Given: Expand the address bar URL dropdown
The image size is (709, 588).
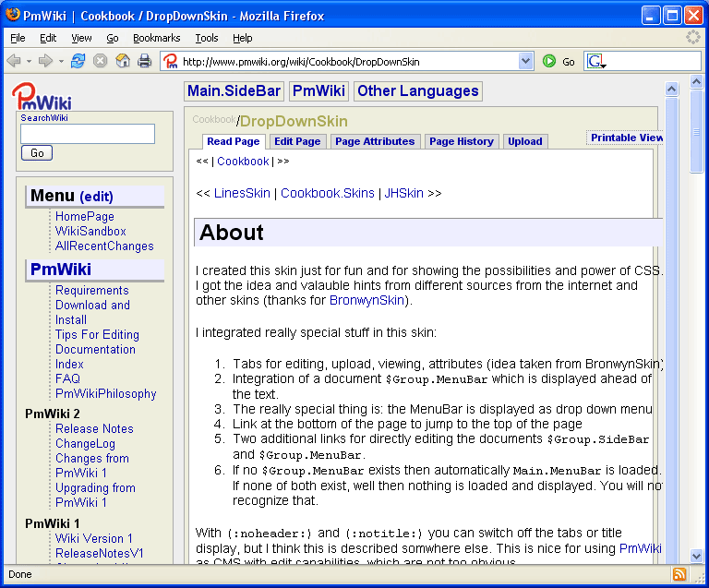Looking at the screenshot, I should [x=525, y=61].
